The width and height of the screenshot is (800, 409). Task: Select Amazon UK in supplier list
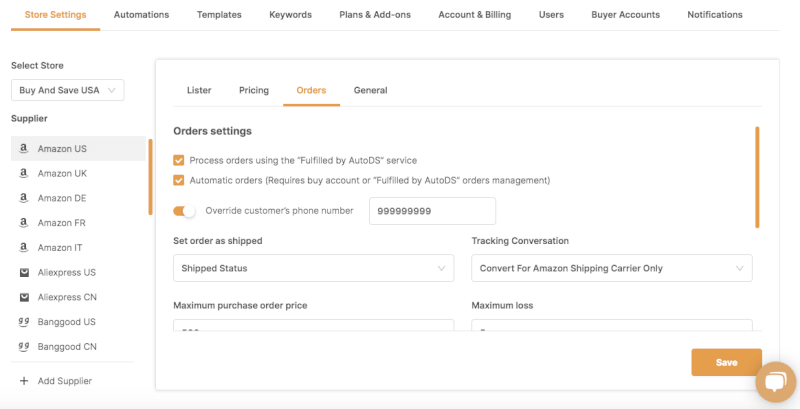tap(62, 174)
